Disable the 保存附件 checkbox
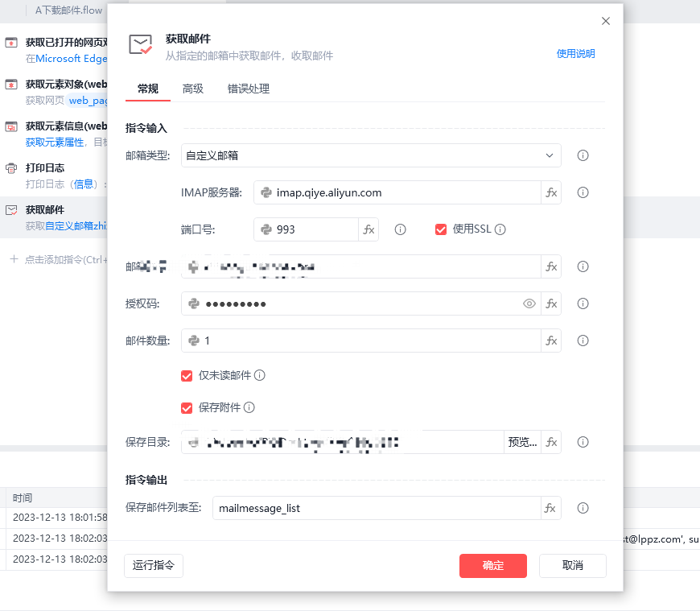Viewport: 700px width, 611px height. pos(187,407)
